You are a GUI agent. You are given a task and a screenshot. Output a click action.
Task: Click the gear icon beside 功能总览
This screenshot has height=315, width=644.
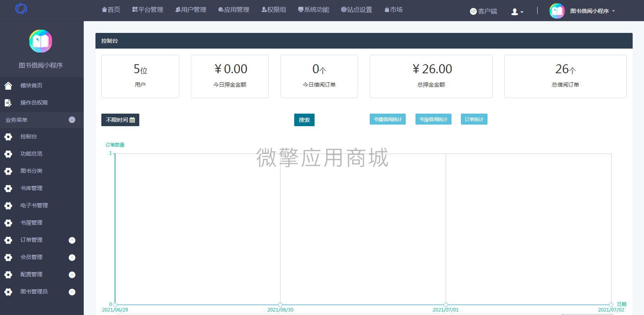[x=8, y=154]
